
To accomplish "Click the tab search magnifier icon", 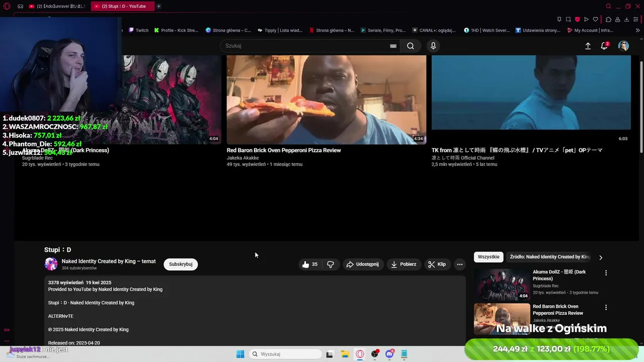I will [608, 7].
